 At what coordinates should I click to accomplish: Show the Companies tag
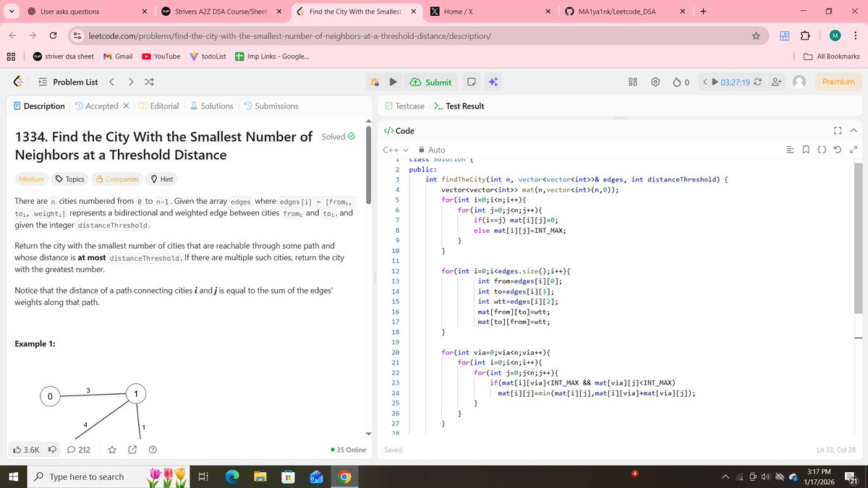(117, 179)
